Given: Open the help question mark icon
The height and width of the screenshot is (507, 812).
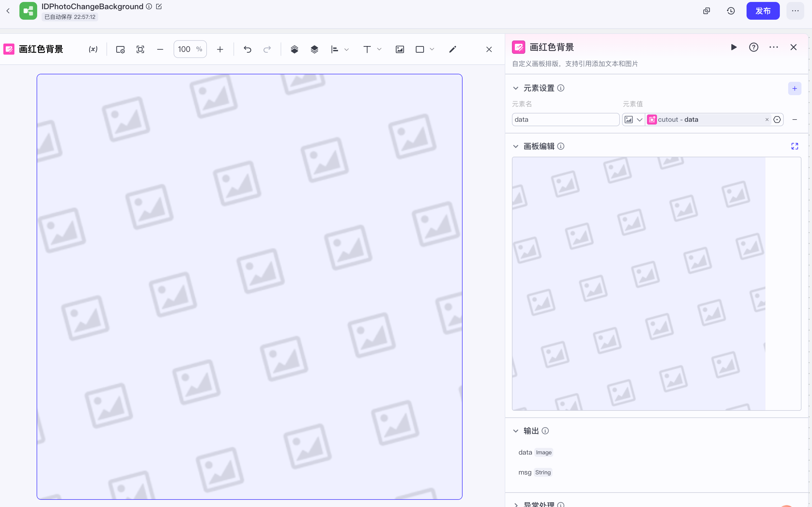Looking at the screenshot, I should point(753,47).
